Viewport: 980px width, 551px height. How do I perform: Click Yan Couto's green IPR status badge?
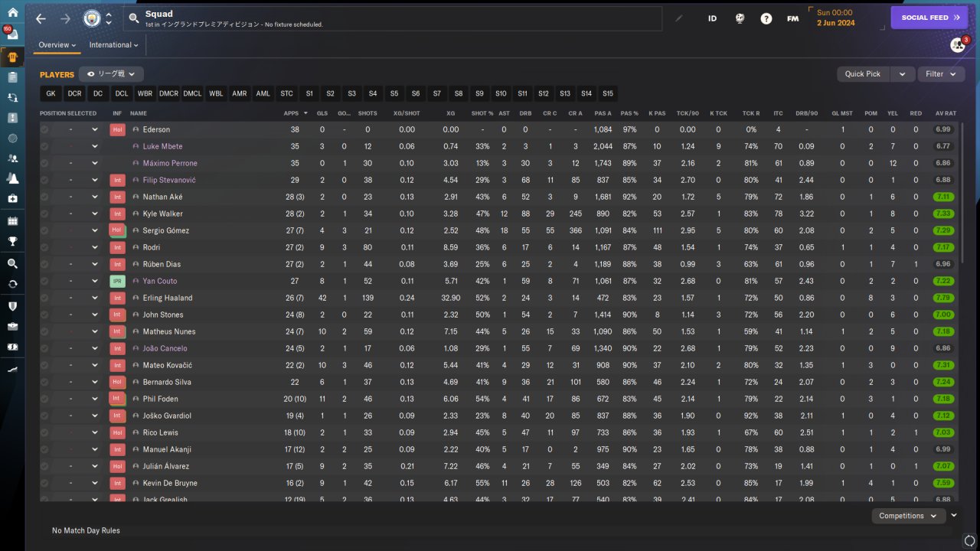pyautogui.click(x=116, y=281)
